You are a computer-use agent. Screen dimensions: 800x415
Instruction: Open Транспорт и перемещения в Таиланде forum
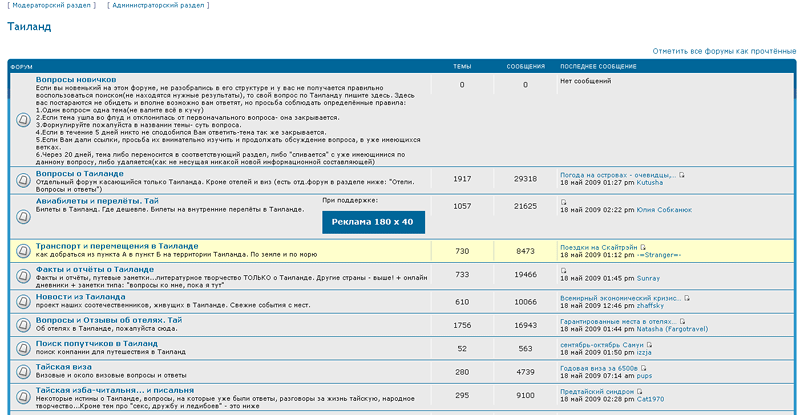point(117,246)
